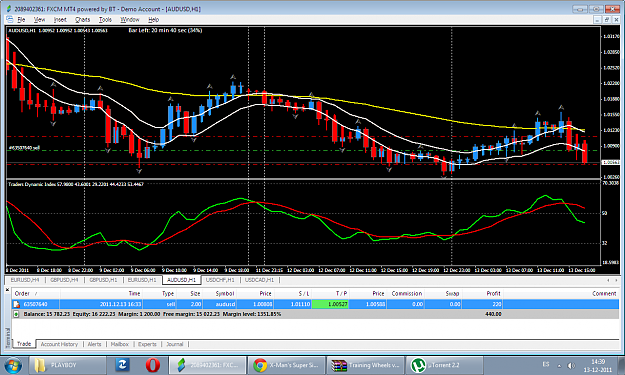The height and width of the screenshot is (375, 625).
Task: Close the Terminal panel with the x
Action: click(x=7, y=290)
